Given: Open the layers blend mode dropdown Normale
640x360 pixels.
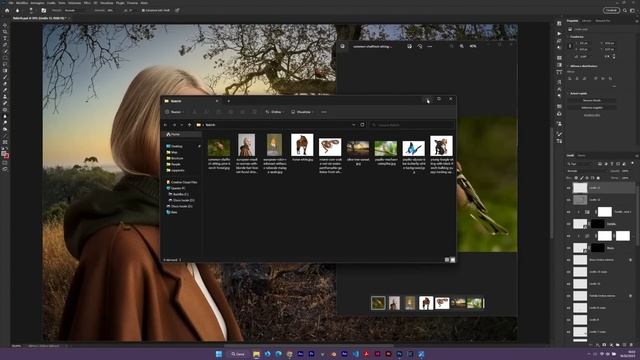Looking at the screenshot, I should (x=586, y=171).
